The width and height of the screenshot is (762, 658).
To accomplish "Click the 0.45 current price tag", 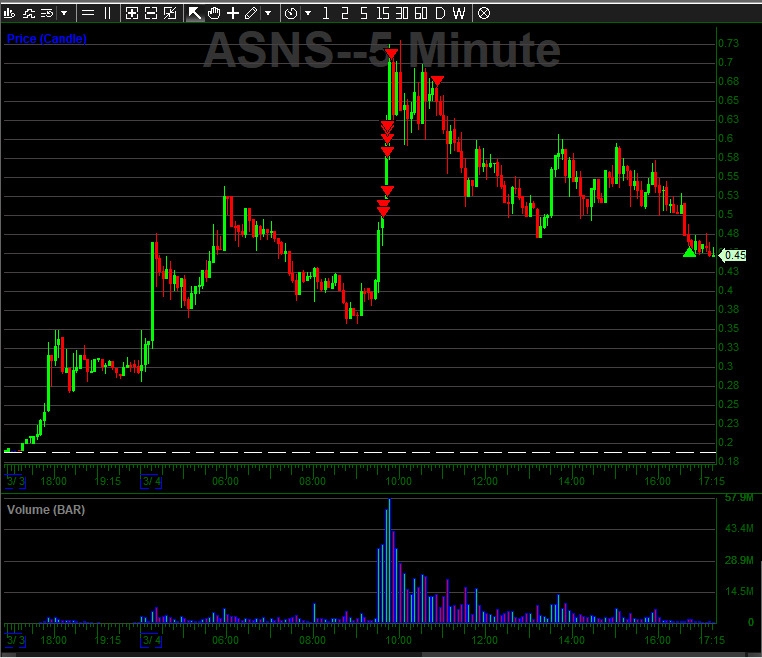I will (x=733, y=255).
